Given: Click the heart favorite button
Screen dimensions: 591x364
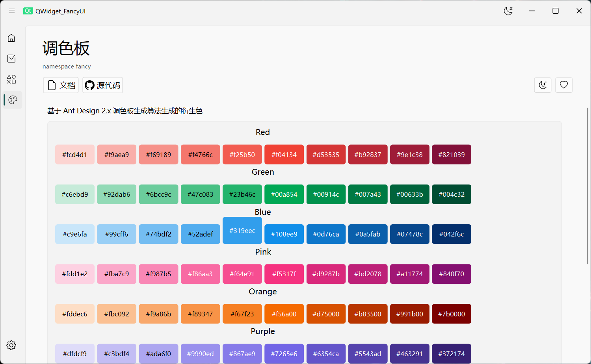Looking at the screenshot, I should point(564,85).
